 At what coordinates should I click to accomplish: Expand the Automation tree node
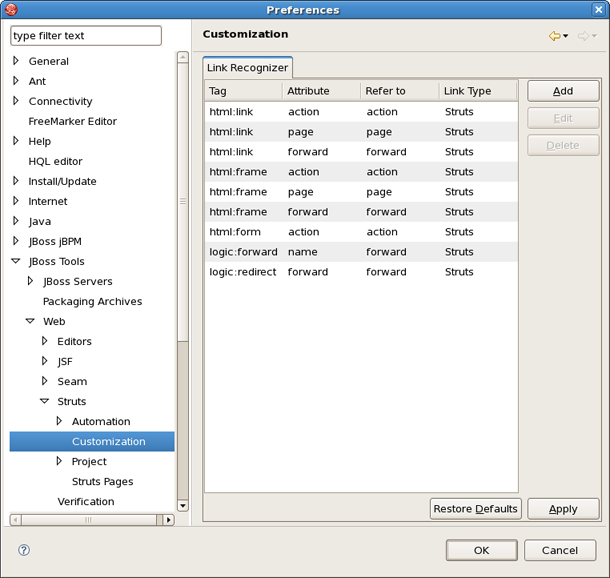tap(59, 421)
